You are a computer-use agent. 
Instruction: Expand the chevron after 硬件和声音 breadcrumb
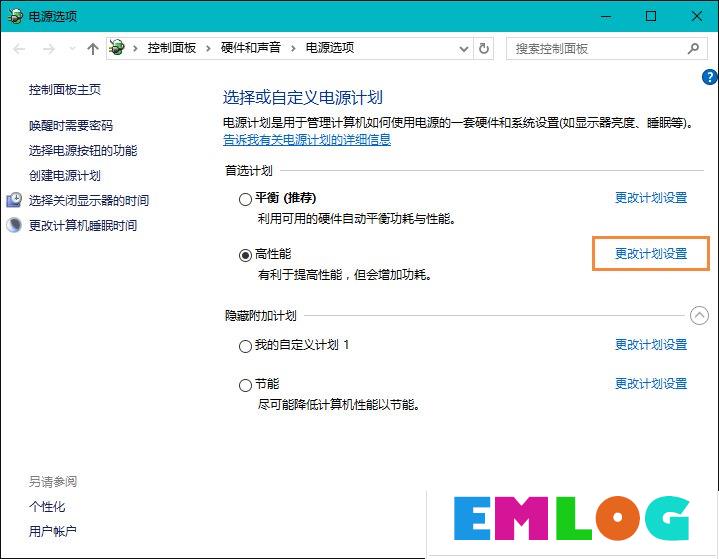click(x=293, y=48)
